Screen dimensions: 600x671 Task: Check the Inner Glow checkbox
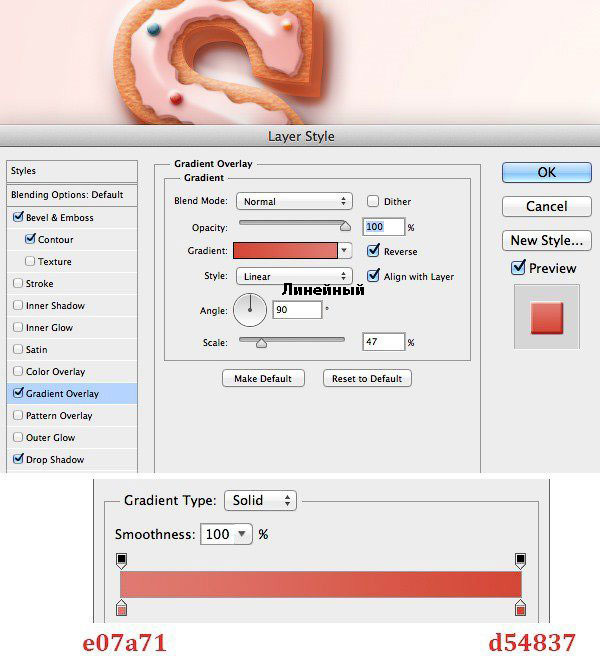click(18, 327)
